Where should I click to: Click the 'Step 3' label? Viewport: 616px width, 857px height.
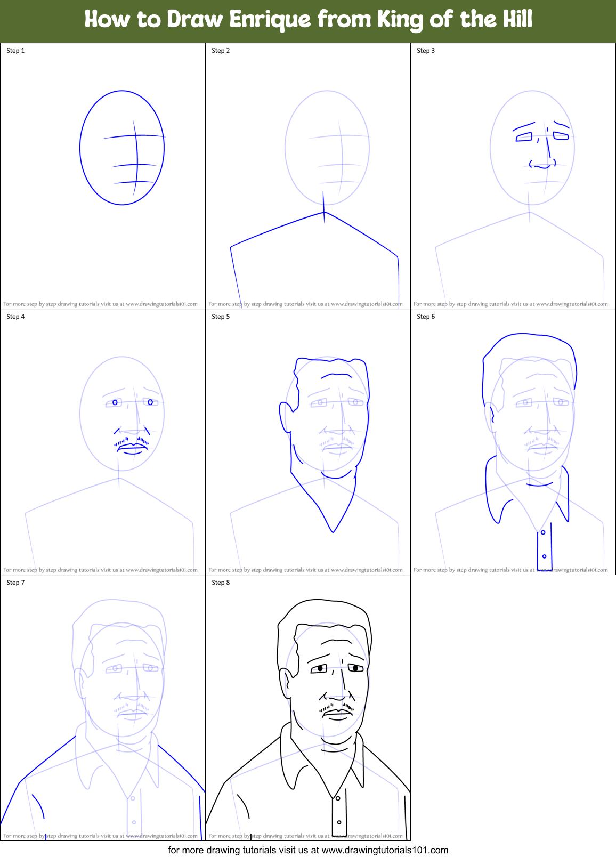[x=426, y=51]
